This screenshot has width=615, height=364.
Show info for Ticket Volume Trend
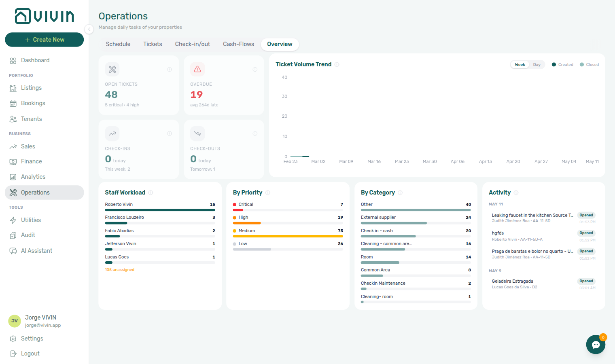point(337,64)
